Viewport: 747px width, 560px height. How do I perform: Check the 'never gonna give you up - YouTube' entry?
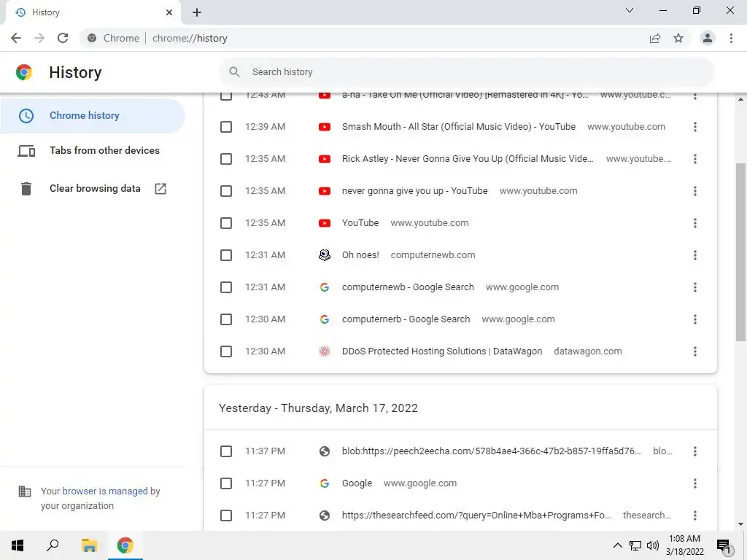(x=226, y=191)
